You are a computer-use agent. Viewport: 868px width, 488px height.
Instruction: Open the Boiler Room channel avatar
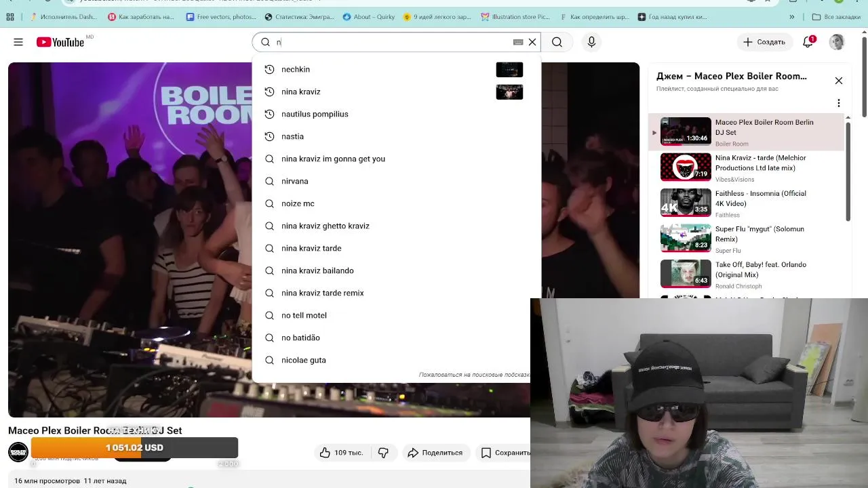[x=18, y=452]
